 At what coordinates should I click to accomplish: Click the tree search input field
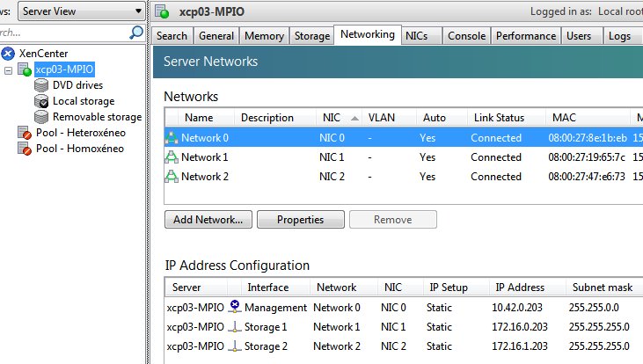[x=63, y=33]
